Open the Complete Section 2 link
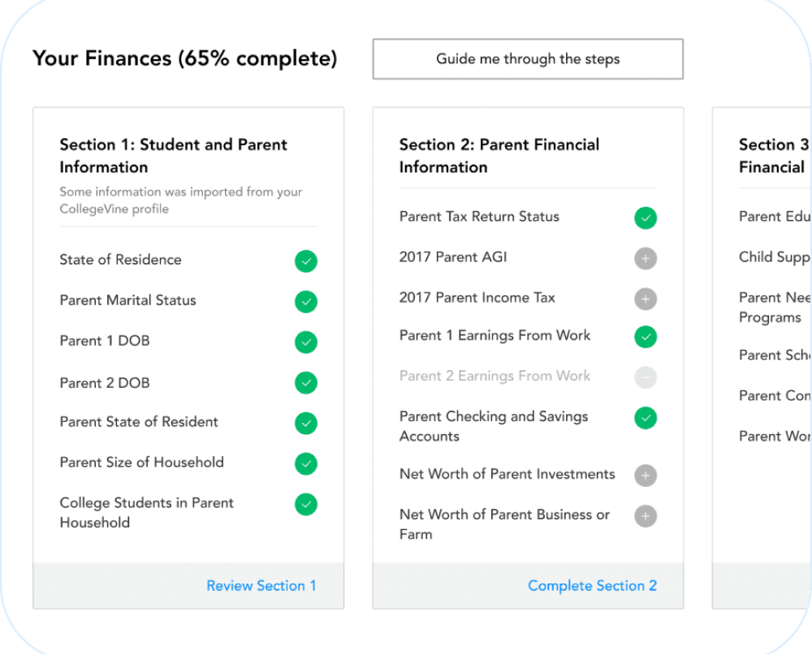 click(x=592, y=586)
